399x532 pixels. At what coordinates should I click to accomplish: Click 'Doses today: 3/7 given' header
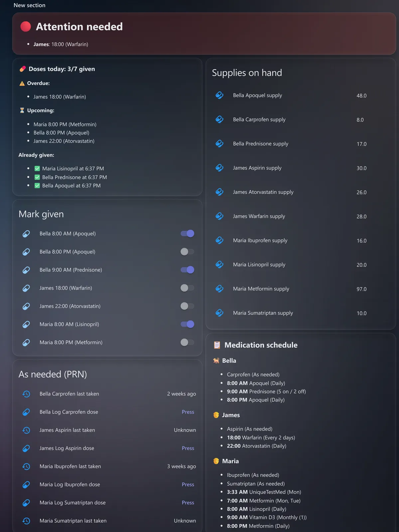point(62,69)
